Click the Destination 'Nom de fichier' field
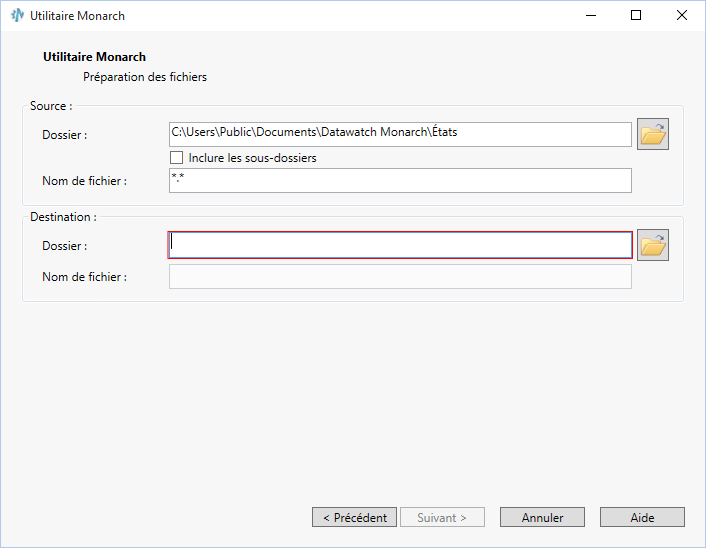Image resolution: width=706 pixels, height=548 pixels. click(x=400, y=276)
